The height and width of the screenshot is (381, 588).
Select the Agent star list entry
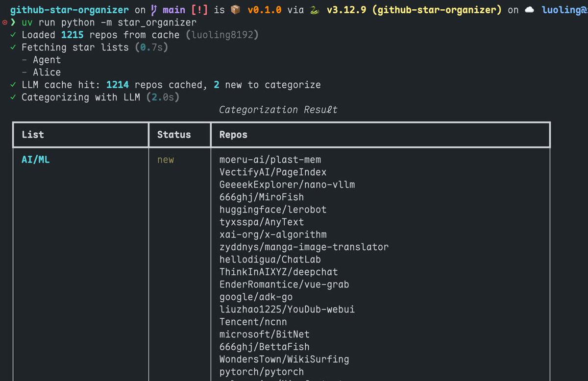[47, 60]
